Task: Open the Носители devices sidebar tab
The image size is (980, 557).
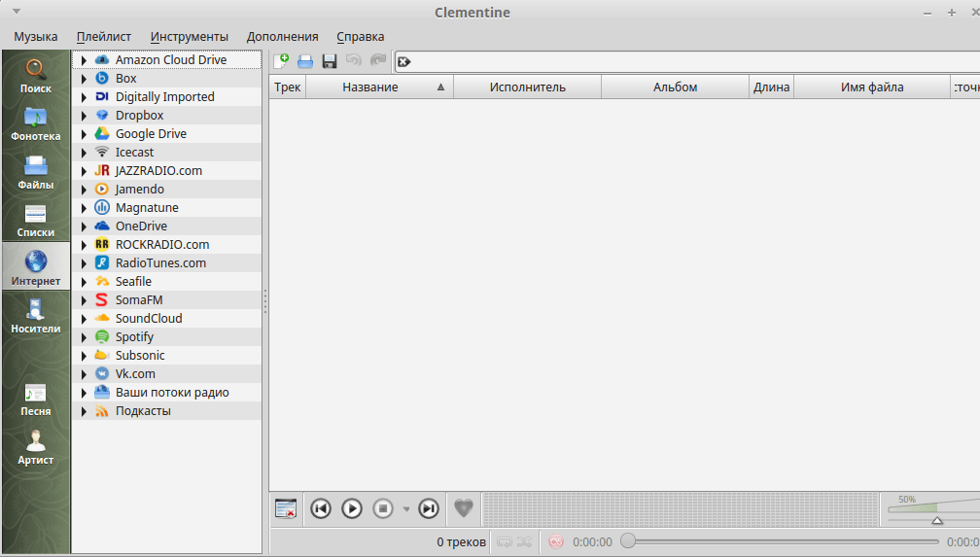Action: (x=36, y=316)
